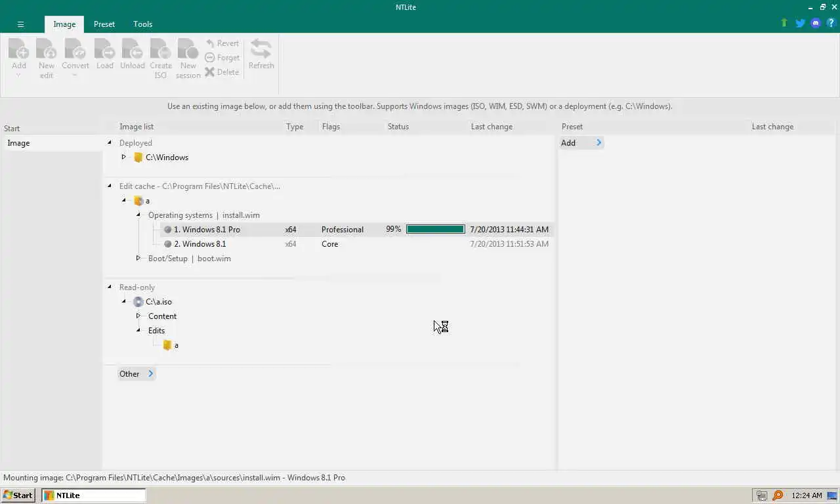The image size is (840, 504).
Task: Click the New edit toolbar icon
Action: coord(46,49)
